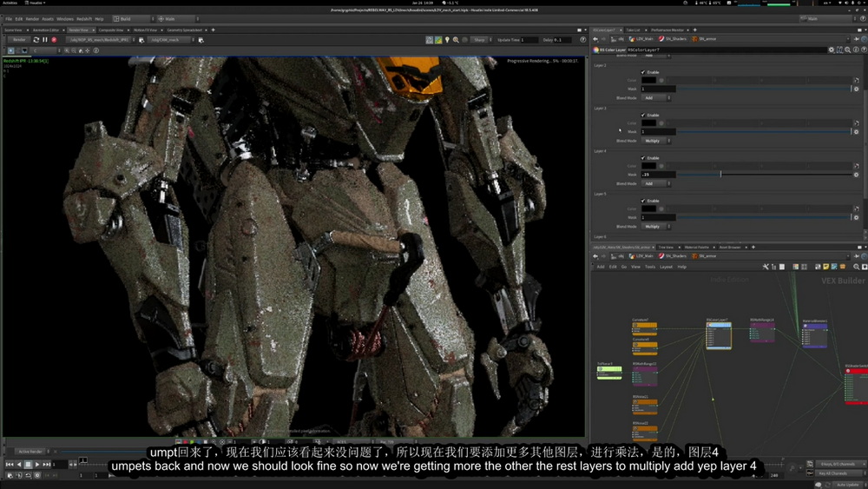Screen dimensions: 868x489
Task: Select the Curvature7 node
Action: 644,327
